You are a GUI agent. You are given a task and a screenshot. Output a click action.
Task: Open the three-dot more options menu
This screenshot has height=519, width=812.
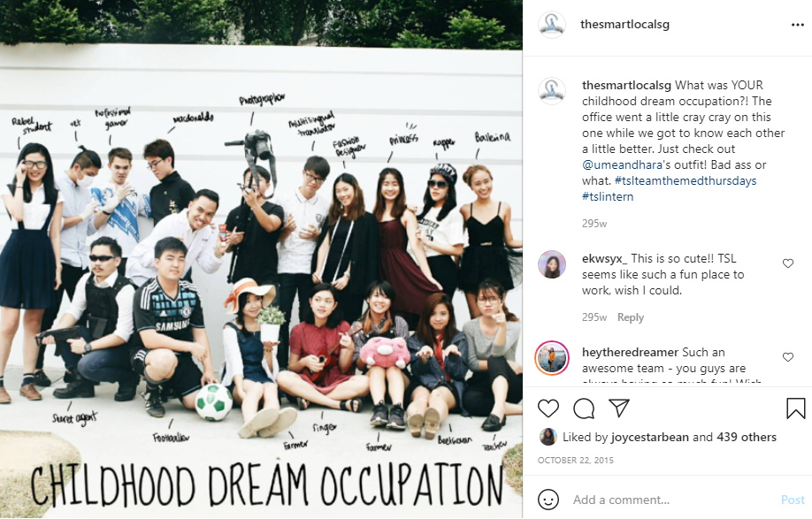798,25
